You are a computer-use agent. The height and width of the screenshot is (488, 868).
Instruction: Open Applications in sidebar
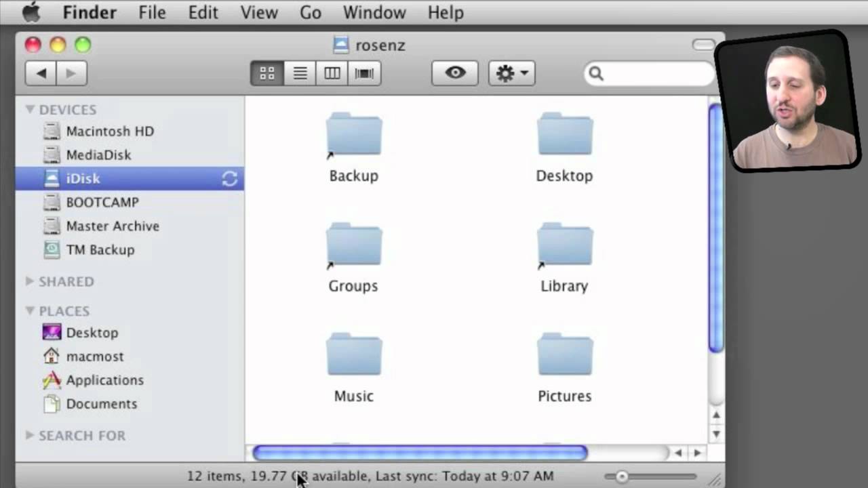[130, 380]
